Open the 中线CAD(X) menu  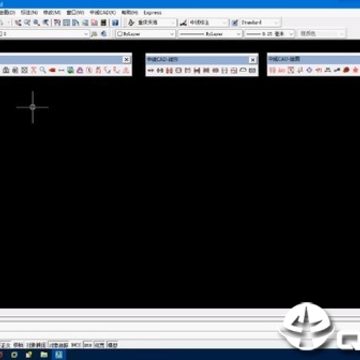click(103, 13)
